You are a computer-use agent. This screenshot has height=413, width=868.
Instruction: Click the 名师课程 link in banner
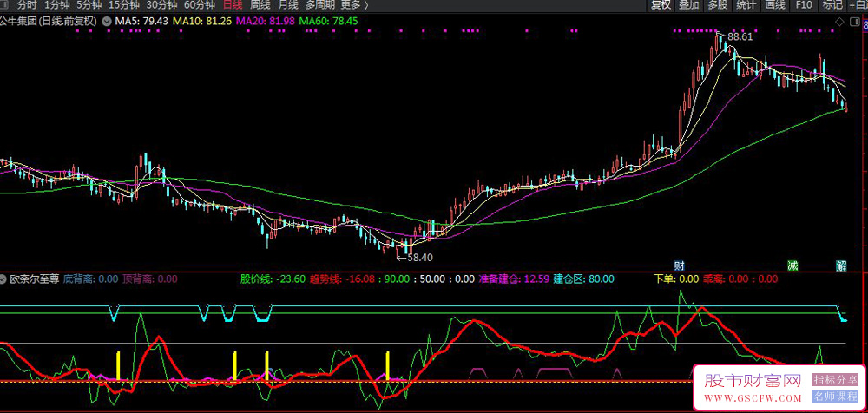835,397
